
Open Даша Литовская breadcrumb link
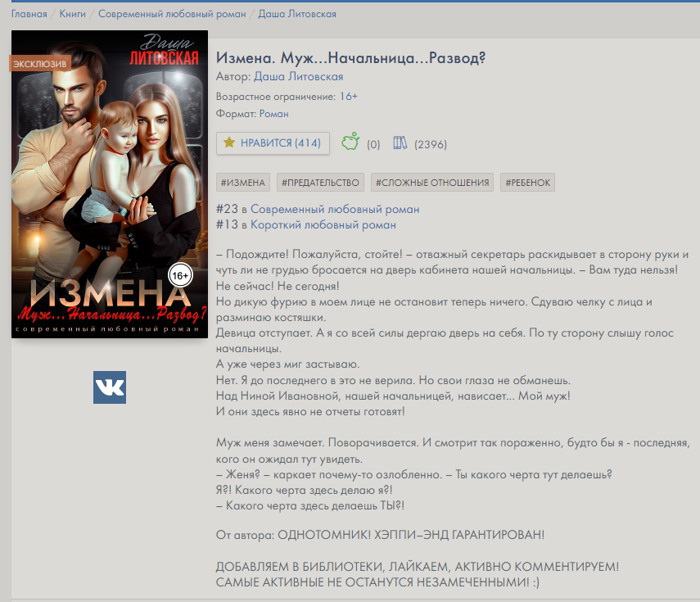297,14
